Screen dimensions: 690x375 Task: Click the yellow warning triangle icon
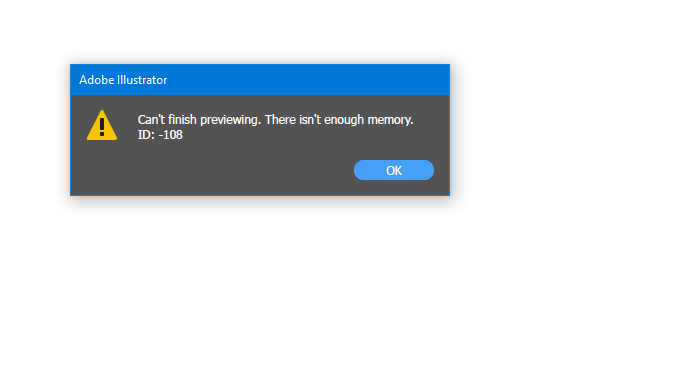coord(102,125)
